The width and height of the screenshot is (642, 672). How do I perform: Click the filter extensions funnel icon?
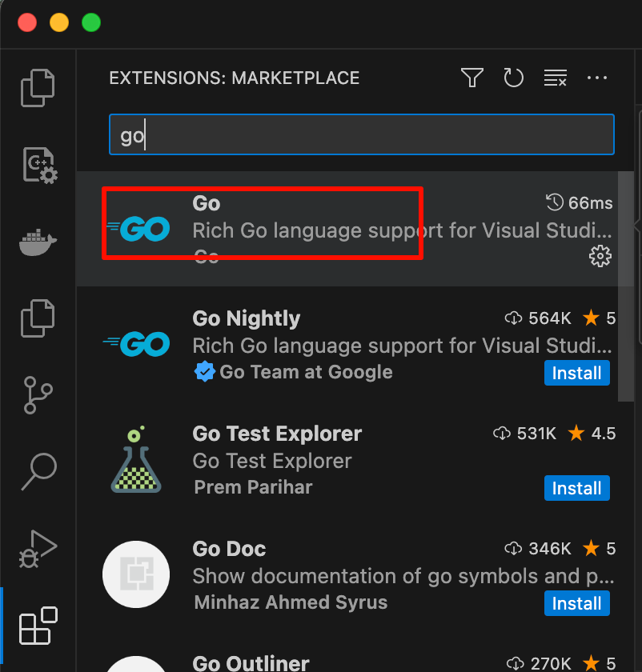click(x=472, y=78)
